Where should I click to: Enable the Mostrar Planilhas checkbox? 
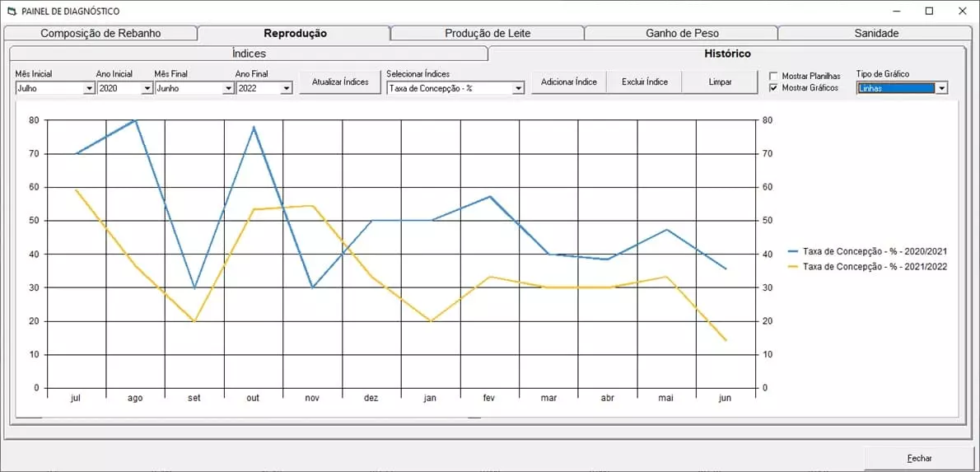[x=773, y=76]
